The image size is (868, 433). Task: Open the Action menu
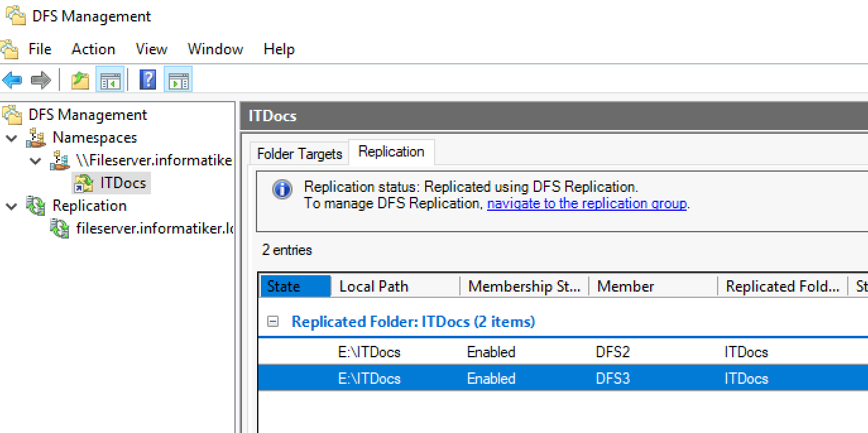[93, 49]
